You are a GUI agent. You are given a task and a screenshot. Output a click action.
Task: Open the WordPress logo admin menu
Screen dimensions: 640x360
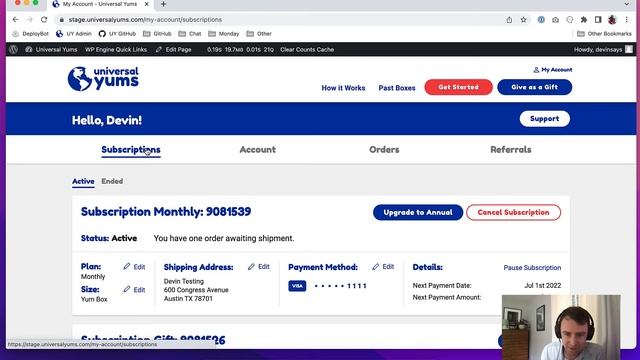tap(13, 49)
